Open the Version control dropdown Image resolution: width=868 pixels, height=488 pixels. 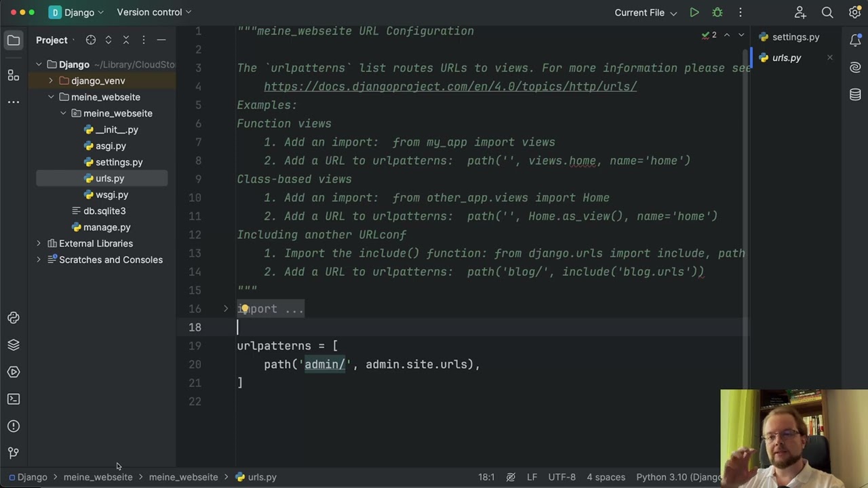point(154,12)
